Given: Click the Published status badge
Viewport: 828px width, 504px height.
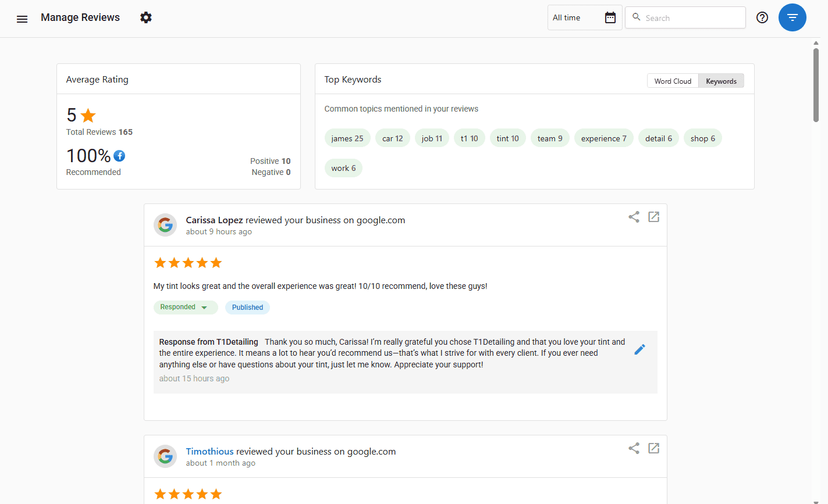Looking at the screenshot, I should pyautogui.click(x=247, y=308).
